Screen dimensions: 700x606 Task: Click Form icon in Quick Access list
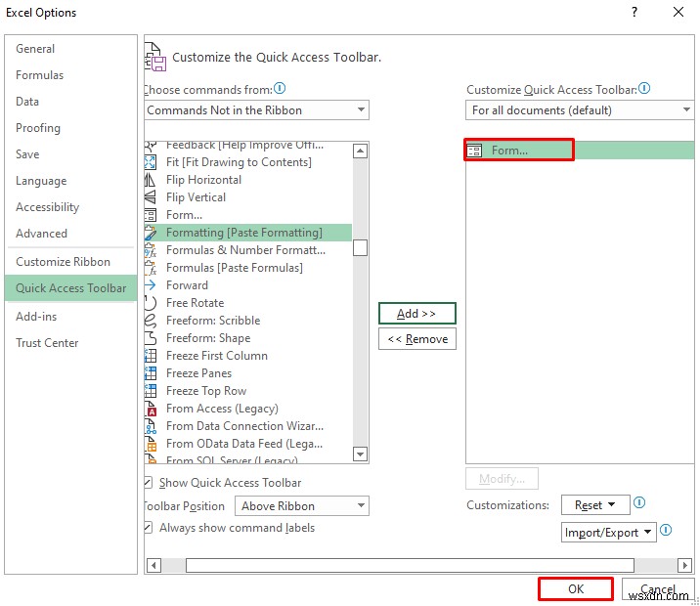coord(474,151)
